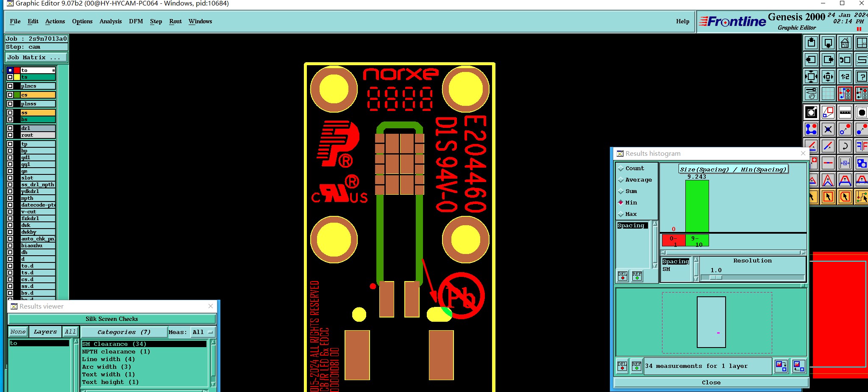Click the Resolution slider handle

tap(716, 278)
